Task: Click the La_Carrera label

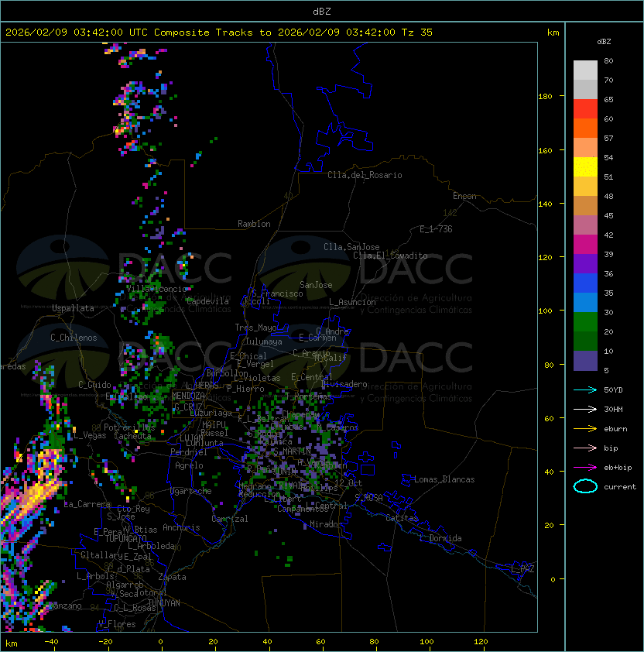Action: click(87, 504)
